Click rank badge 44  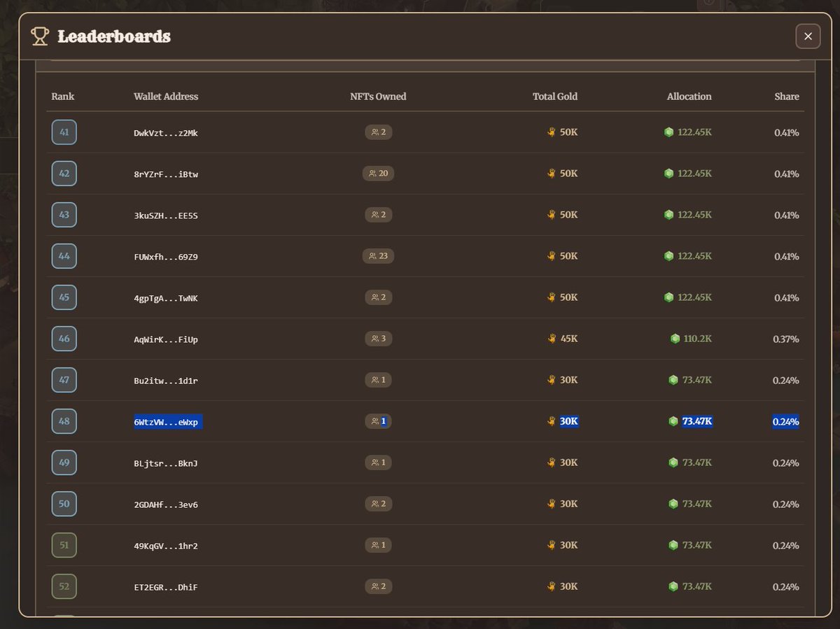[x=64, y=256]
